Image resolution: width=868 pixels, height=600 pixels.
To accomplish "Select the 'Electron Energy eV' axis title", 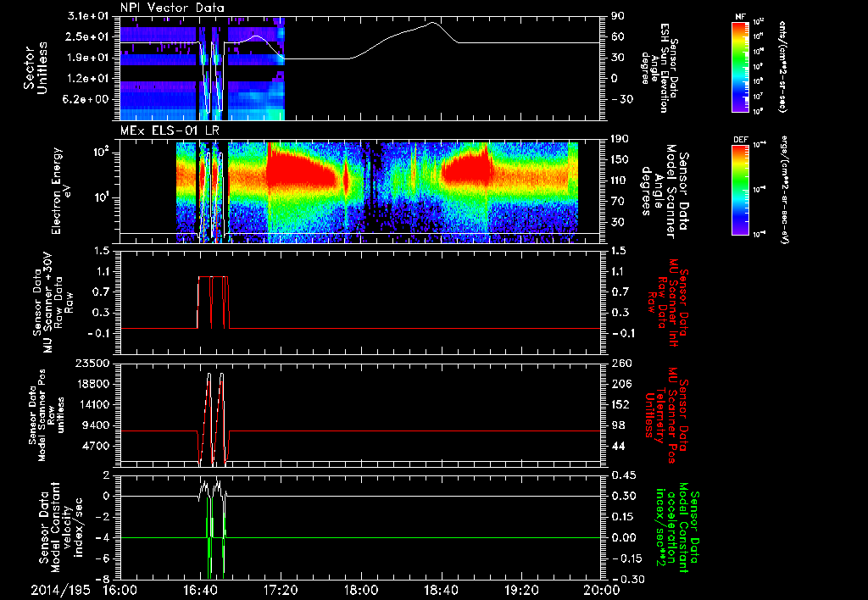I will point(61,191).
